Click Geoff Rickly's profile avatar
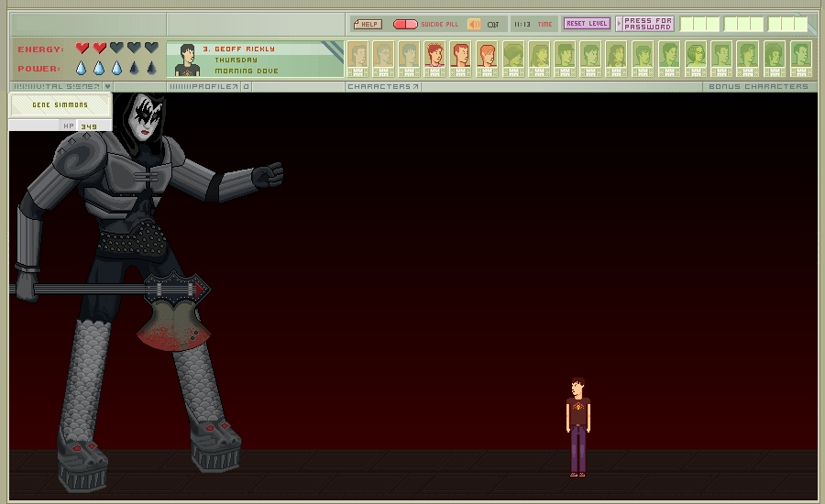This screenshot has width=825, height=504. (187, 59)
